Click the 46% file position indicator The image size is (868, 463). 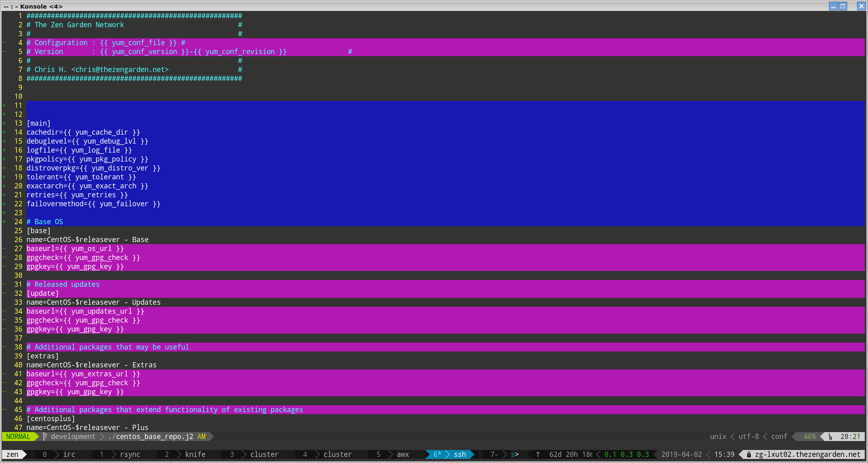pos(810,437)
